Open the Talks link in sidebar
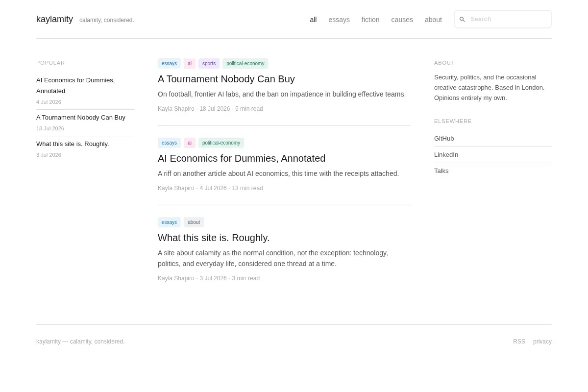 tap(441, 171)
